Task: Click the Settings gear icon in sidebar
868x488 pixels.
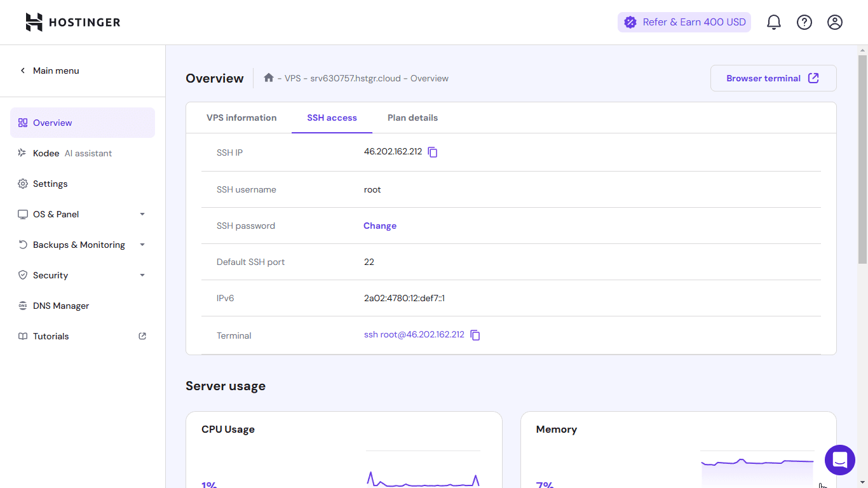Action: (23, 184)
